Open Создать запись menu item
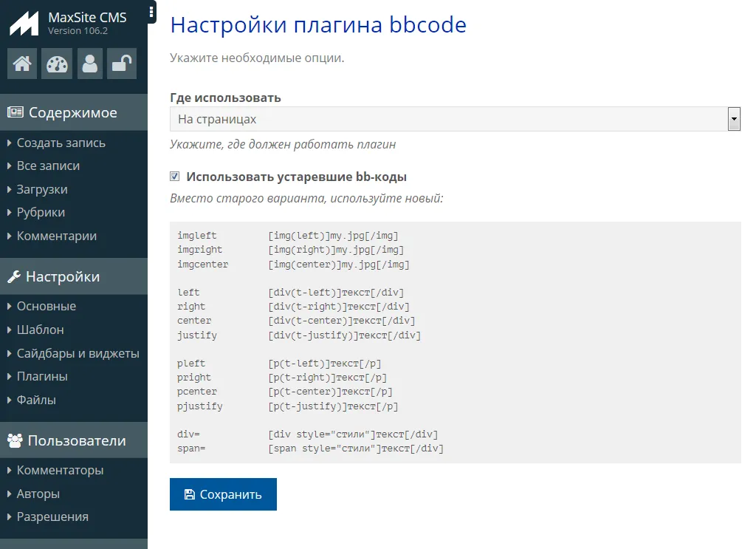Image resolution: width=756 pixels, height=549 pixels. (61, 143)
